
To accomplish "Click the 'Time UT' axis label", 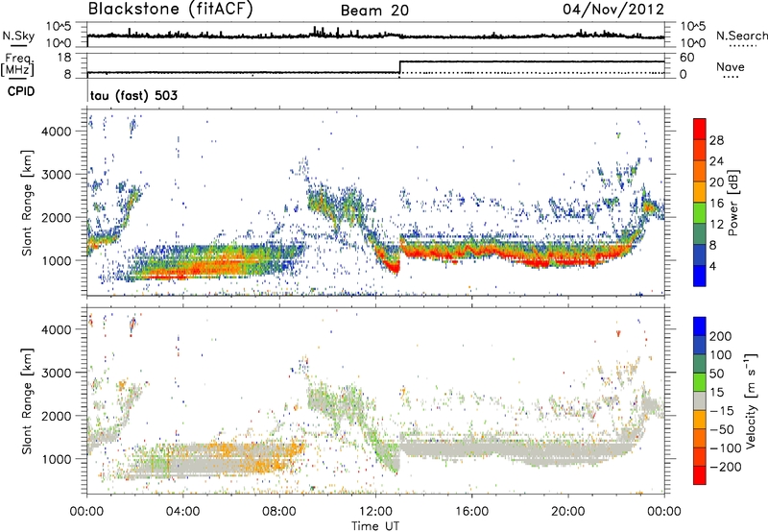I will click(375, 526).
